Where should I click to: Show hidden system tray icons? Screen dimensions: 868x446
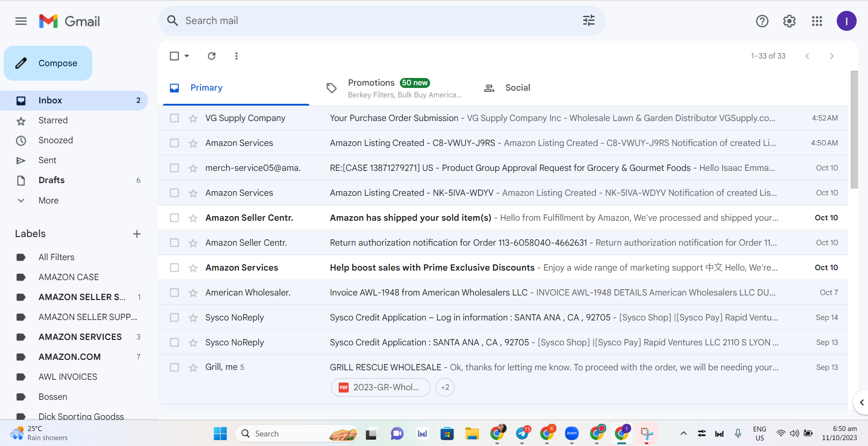point(684,434)
